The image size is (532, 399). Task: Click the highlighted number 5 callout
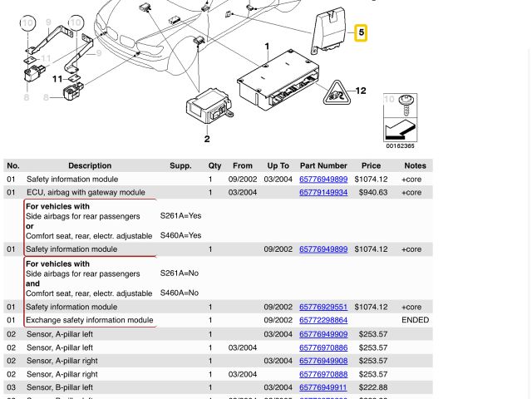tap(360, 32)
